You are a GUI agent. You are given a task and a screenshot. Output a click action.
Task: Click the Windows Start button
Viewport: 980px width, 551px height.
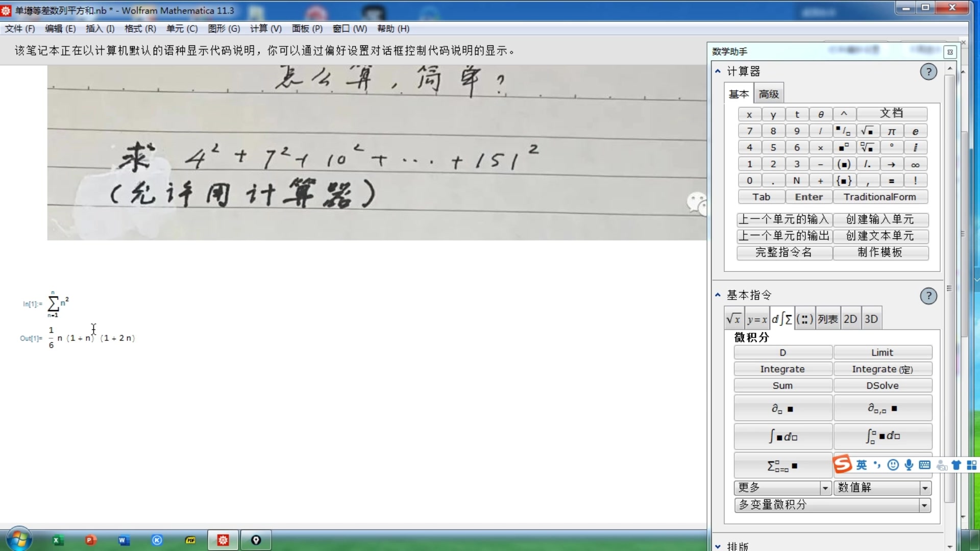pyautogui.click(x=19, y=539)
